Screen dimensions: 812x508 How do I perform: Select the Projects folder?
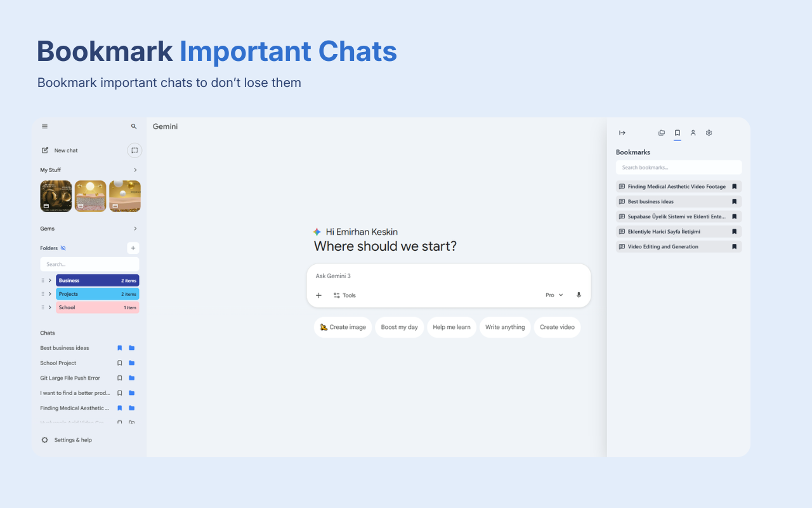coord(97,294)
